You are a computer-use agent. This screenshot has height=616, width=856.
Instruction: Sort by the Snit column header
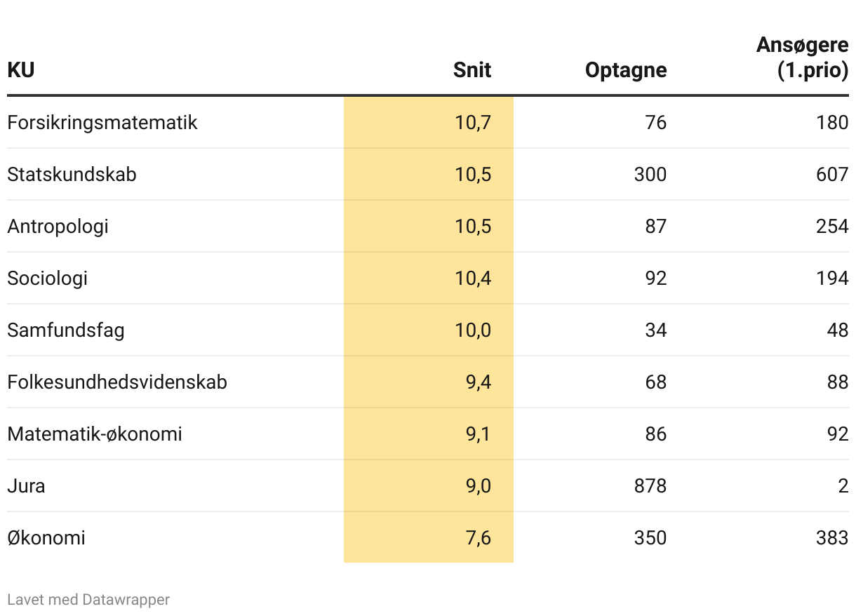point(472,70)
